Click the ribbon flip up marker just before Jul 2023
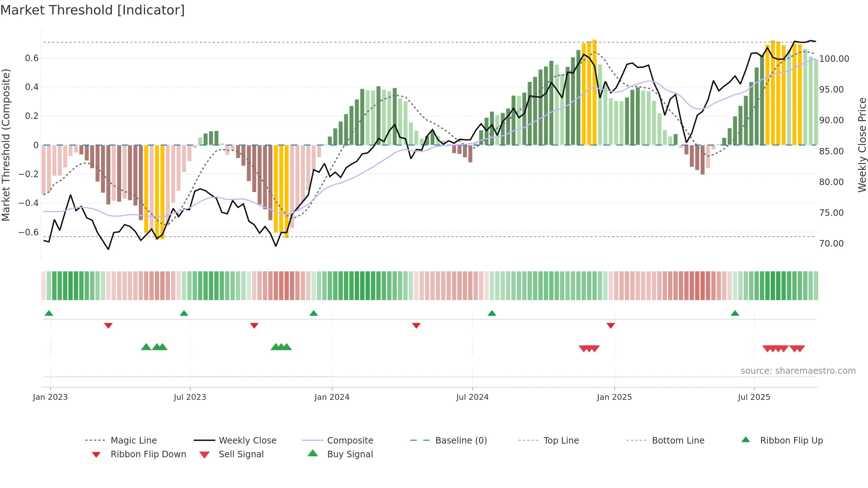The width and height of the screenshot is (868, 488). [184, 313]
